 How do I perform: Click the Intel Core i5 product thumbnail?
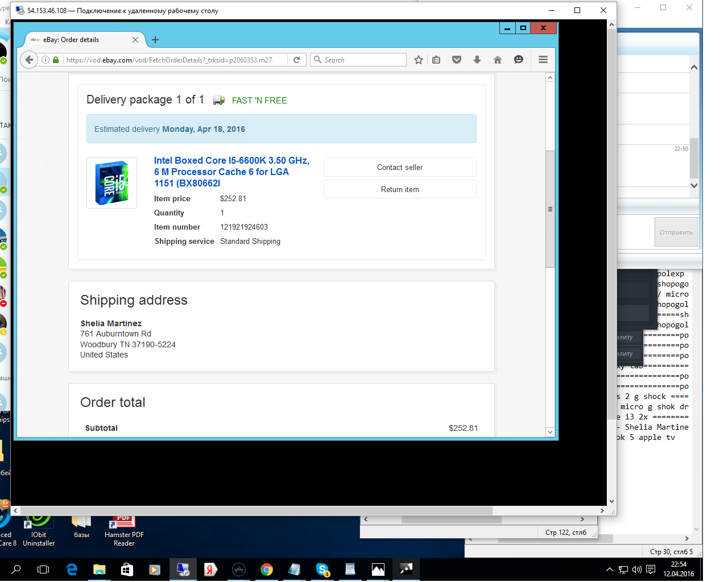pyautogui.click(x=111, y=183)
